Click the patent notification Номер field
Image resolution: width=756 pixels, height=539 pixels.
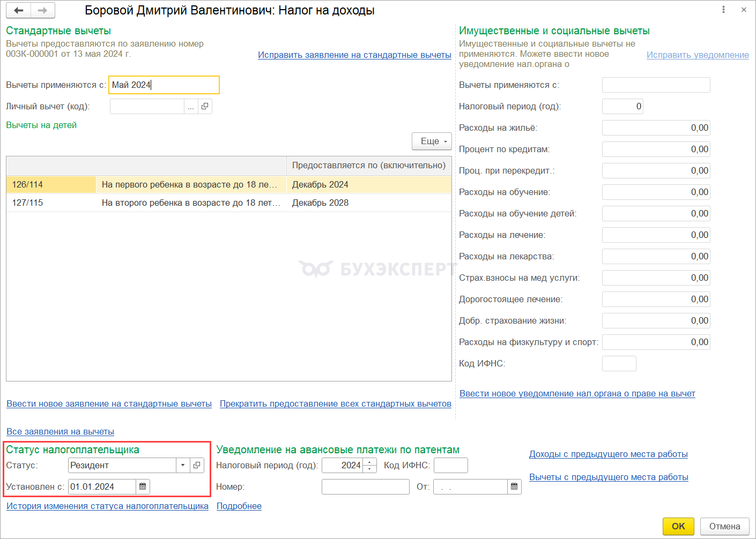click(365, 486)
